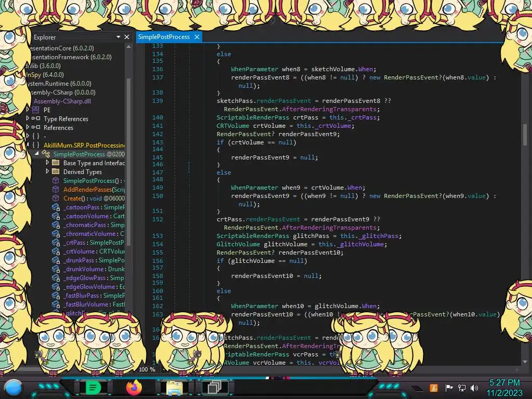Click the _crtPass reference on line 140
Screen dimensions: 532x399
362,117
